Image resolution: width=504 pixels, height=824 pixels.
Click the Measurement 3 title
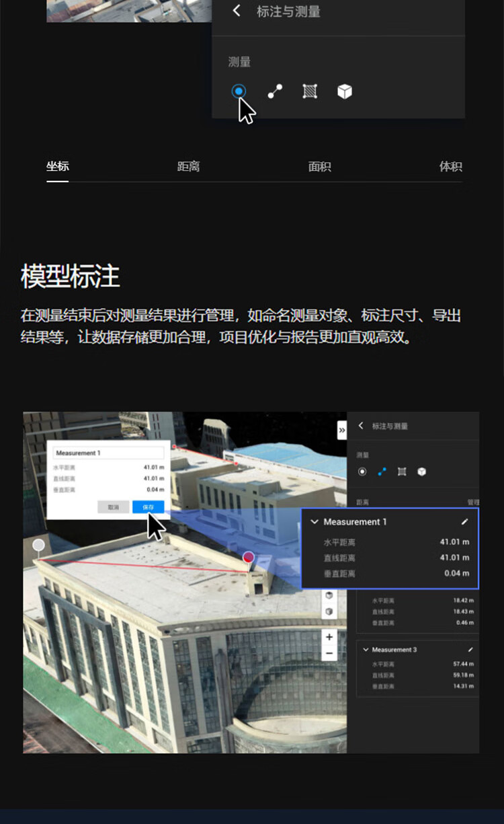pos(394,650)
